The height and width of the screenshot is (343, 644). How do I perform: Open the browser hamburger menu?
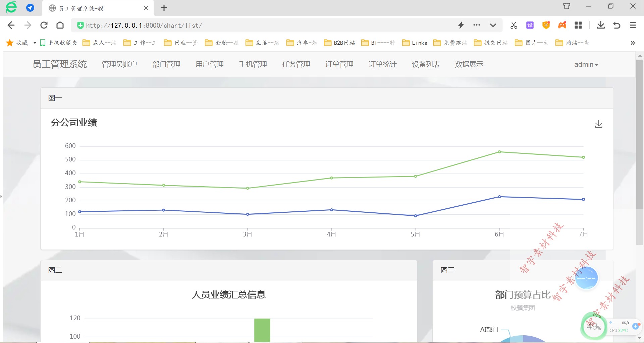[x=633, y=25]
